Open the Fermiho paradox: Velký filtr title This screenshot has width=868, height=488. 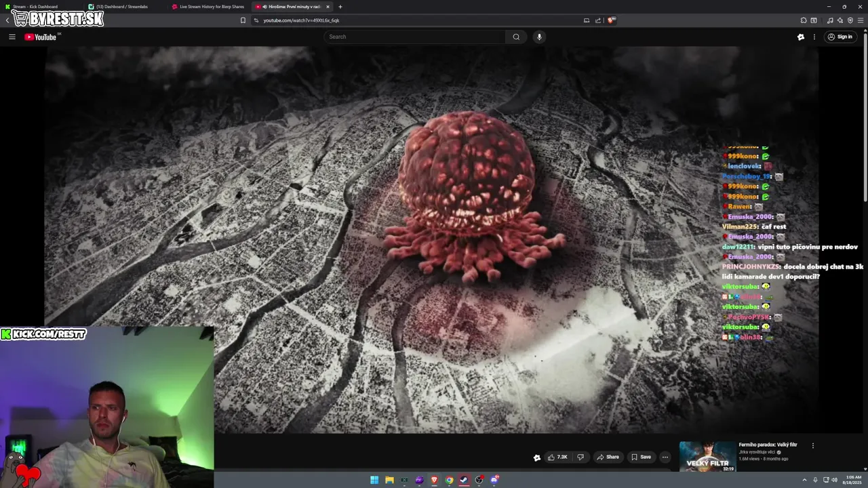coord(768,445)
